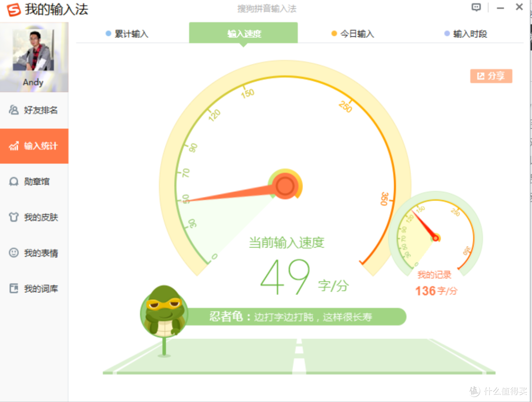Close the 我的输入法 window

(519, 7)
